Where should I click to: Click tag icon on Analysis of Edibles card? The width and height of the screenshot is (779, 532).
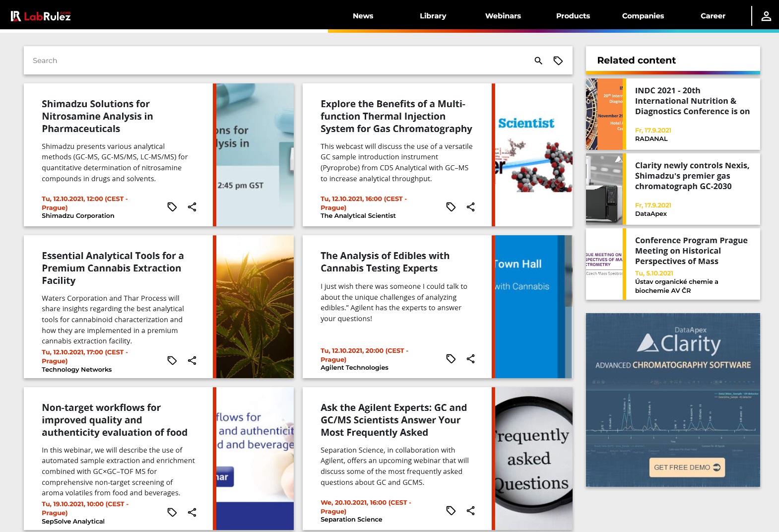pos(451,359)
